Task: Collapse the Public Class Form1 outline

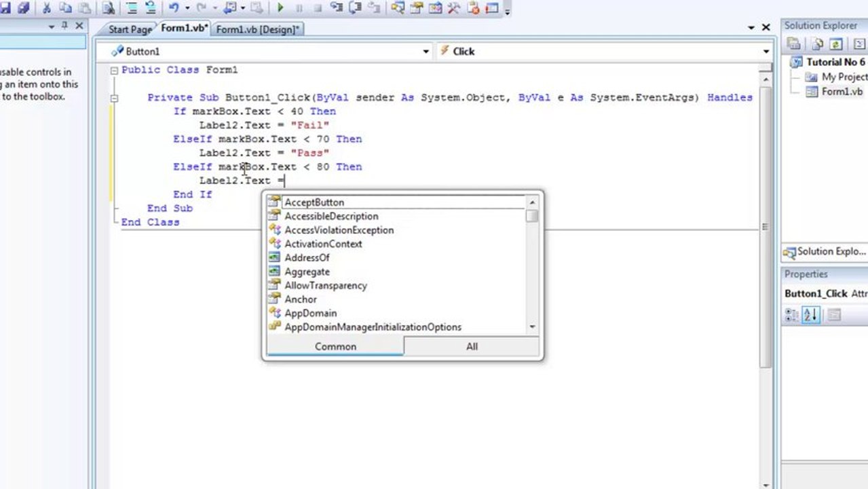Action: click(x=114, y=70)
